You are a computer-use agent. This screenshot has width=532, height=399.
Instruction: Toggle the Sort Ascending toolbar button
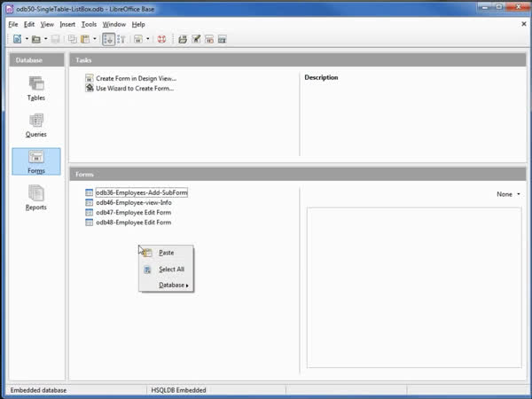[x=108, y=39]
